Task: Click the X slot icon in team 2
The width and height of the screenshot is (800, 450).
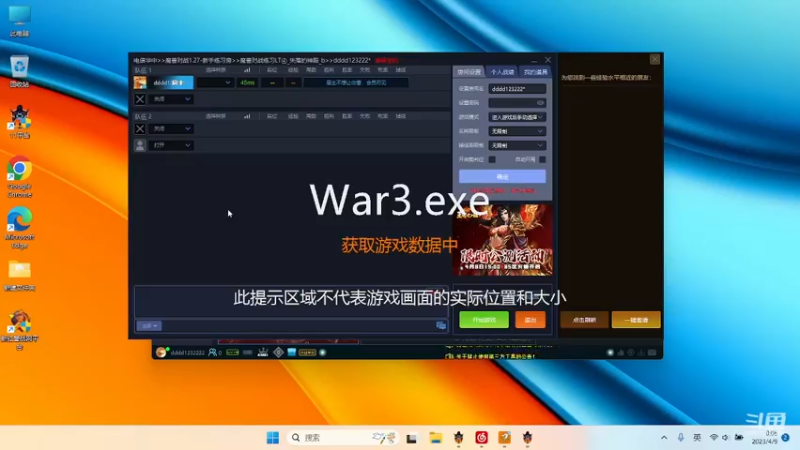Action: (x=140, y=129)
